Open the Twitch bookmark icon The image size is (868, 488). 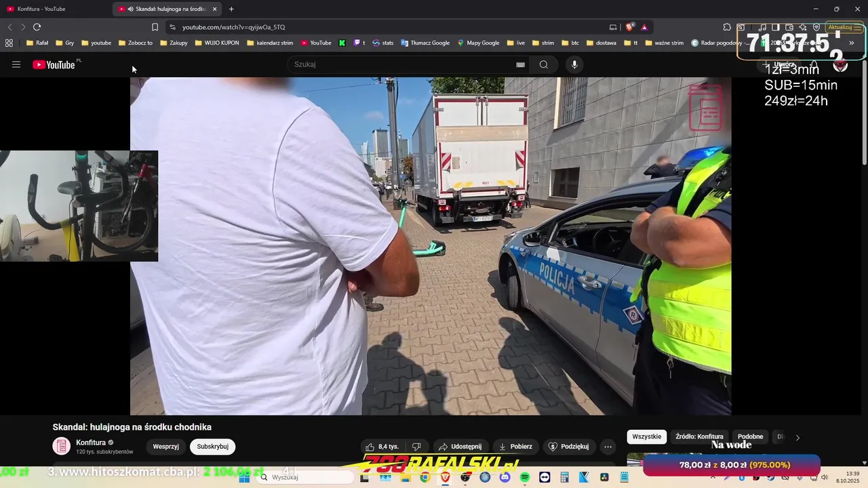coord(359,43)
